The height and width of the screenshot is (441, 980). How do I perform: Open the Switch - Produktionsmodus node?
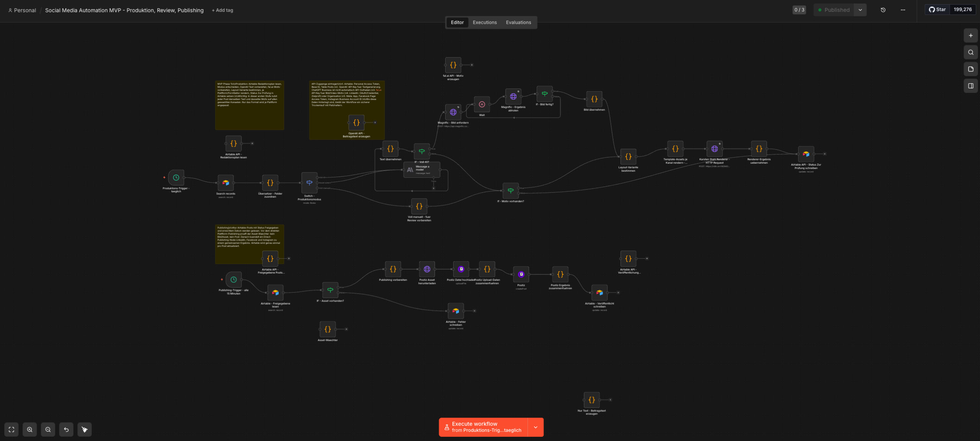[309, 183]
